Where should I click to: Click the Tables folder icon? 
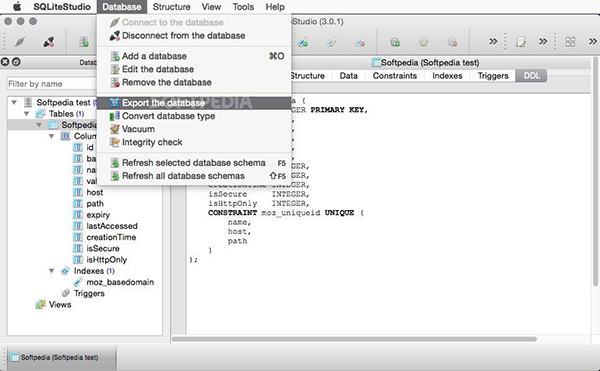tap(40, 114)
